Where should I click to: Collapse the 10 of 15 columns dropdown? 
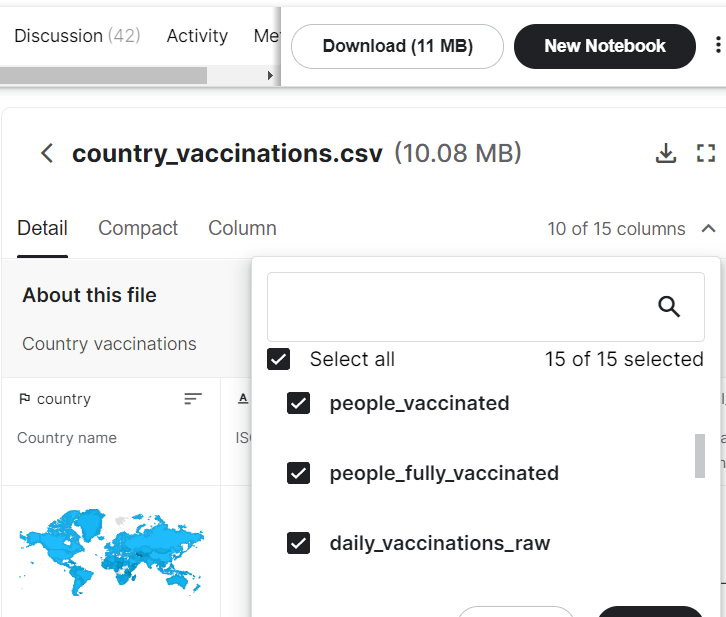point(708,228)
